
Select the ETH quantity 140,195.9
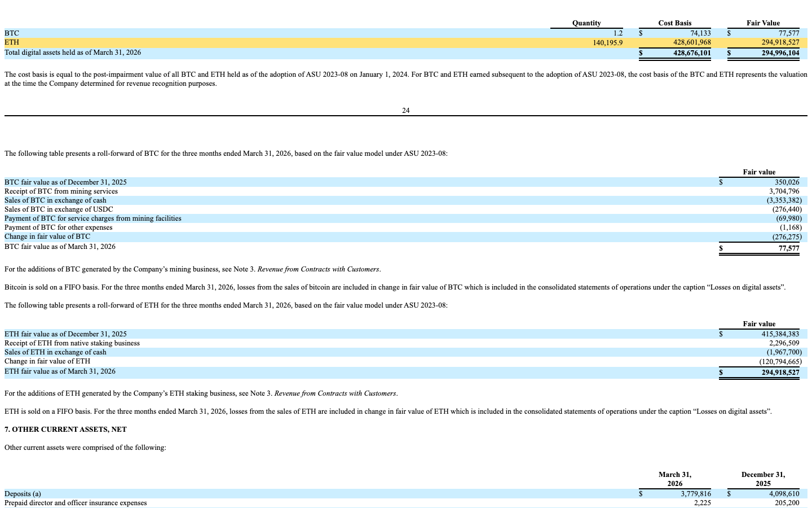pyautogui.click(x=608, y=42)
